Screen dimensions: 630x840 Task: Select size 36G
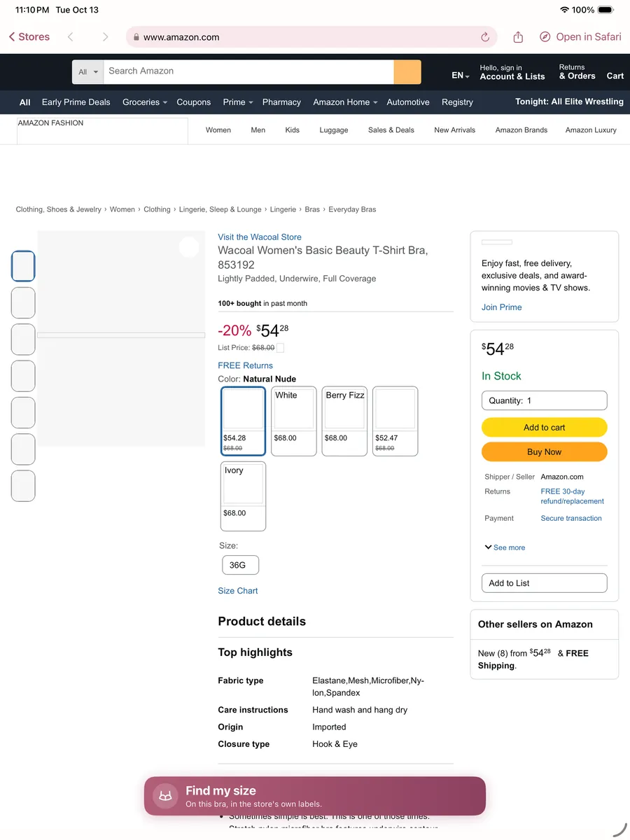[240, 565]
